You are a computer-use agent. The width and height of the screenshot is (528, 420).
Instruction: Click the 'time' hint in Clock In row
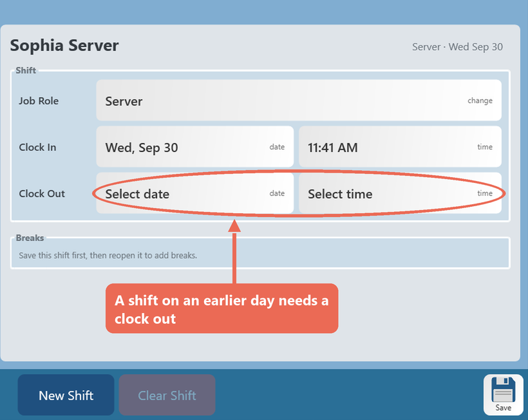[485, 147]
